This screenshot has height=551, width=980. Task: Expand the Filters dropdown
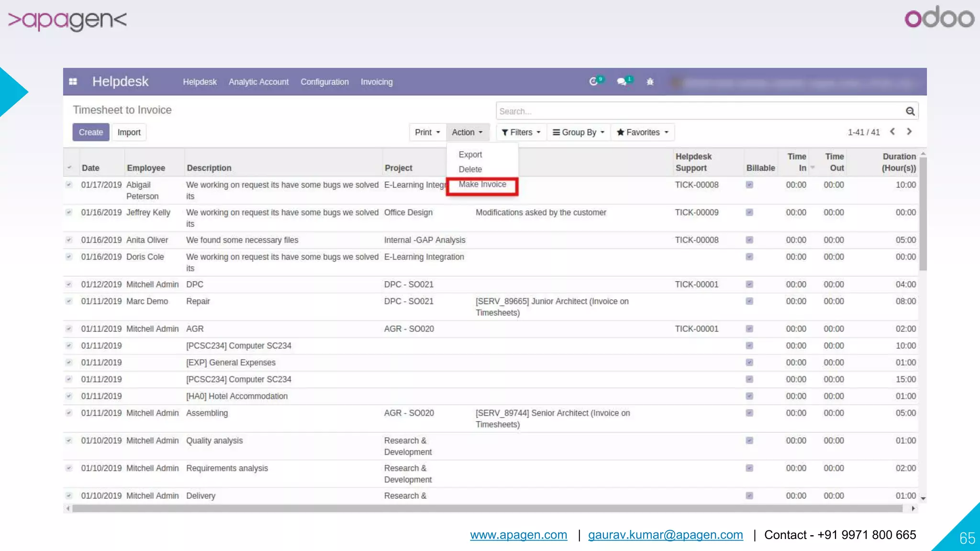point(521,132)
